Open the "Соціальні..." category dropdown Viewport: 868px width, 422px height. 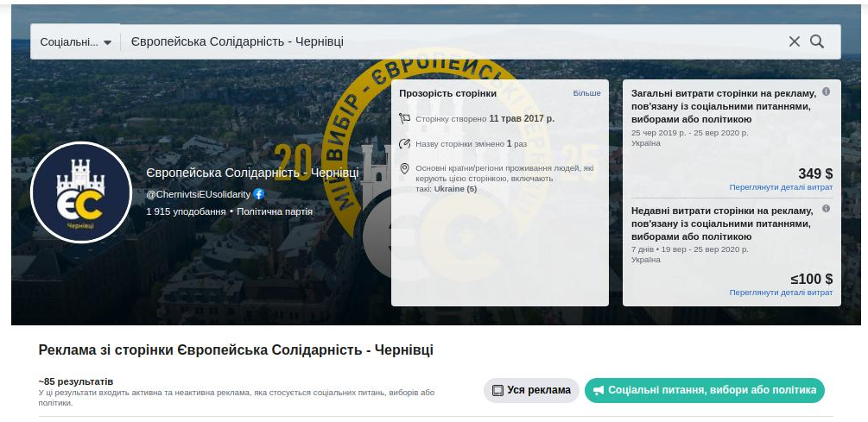pos(76,41)
